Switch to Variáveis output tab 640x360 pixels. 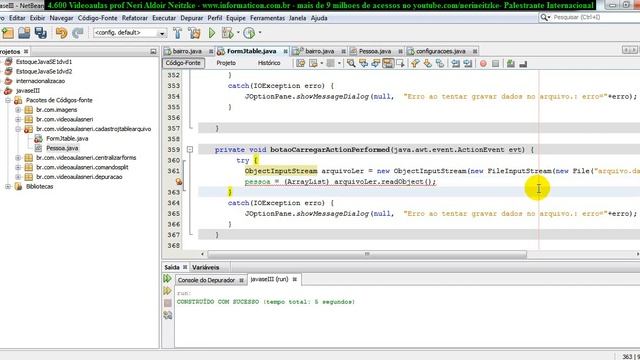[205, 267]
